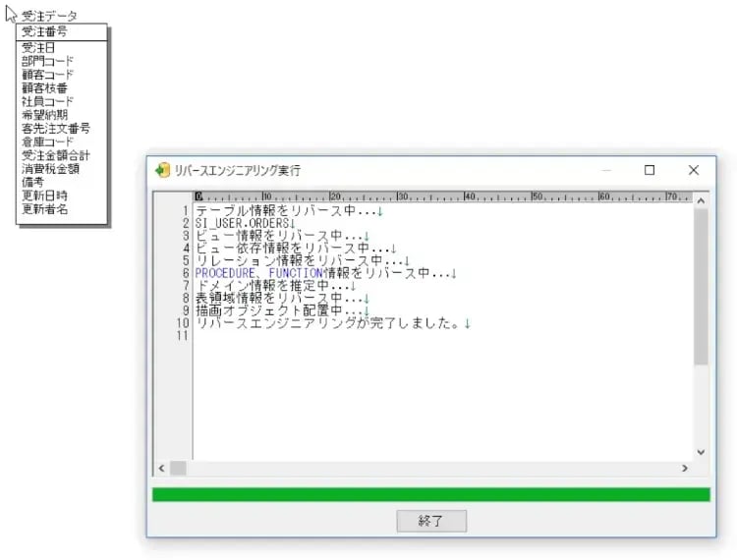Click the horizontal scrollbar right arrow

(685, 469)
